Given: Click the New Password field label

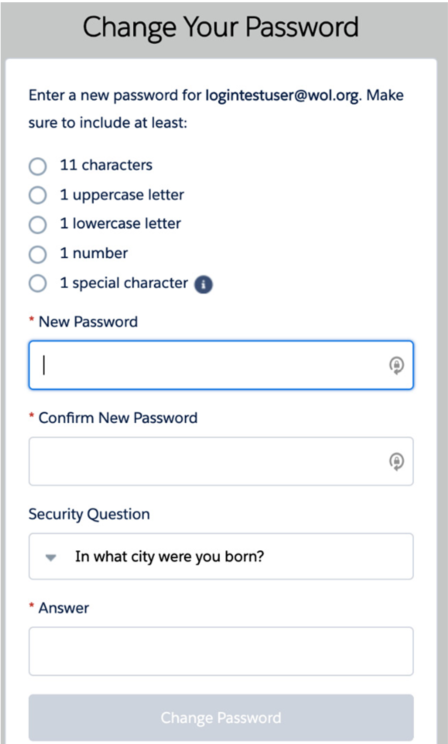Looking at the screenshot, I should 88,322.
